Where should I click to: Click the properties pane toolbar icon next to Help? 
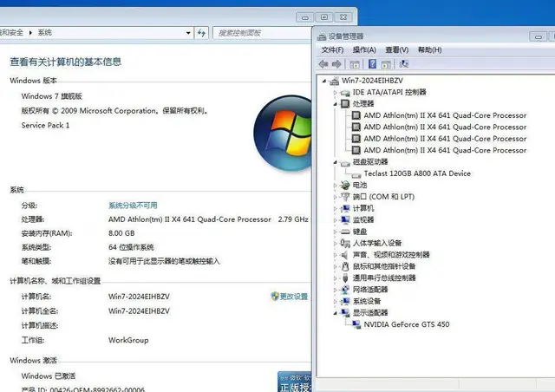click(386, 64)
